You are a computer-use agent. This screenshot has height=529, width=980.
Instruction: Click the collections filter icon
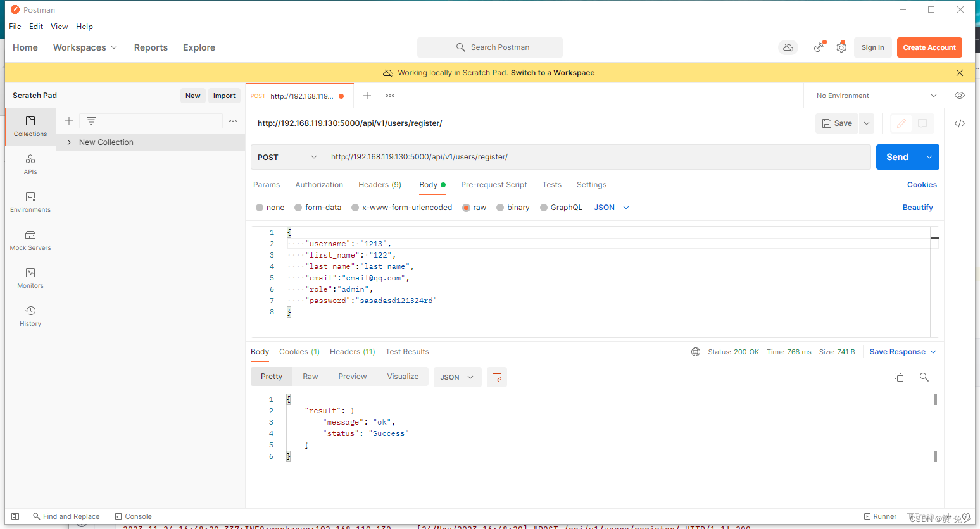91,121
